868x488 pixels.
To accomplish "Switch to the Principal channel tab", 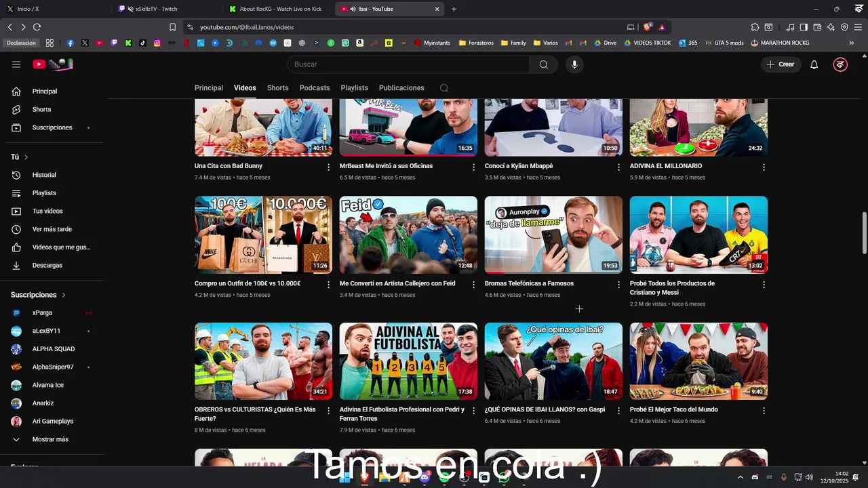I will point(209,88).
